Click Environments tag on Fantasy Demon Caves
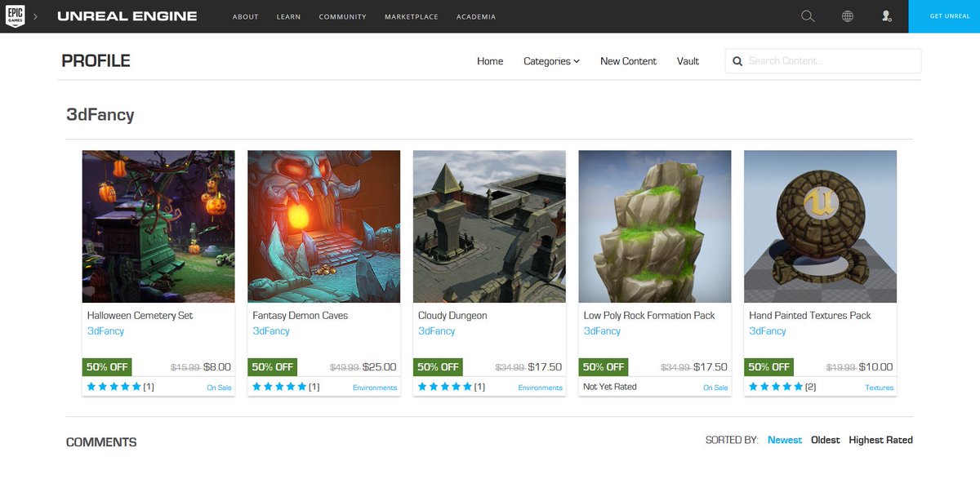This screenshot has height=479, width=980. [x=375, y=388]
